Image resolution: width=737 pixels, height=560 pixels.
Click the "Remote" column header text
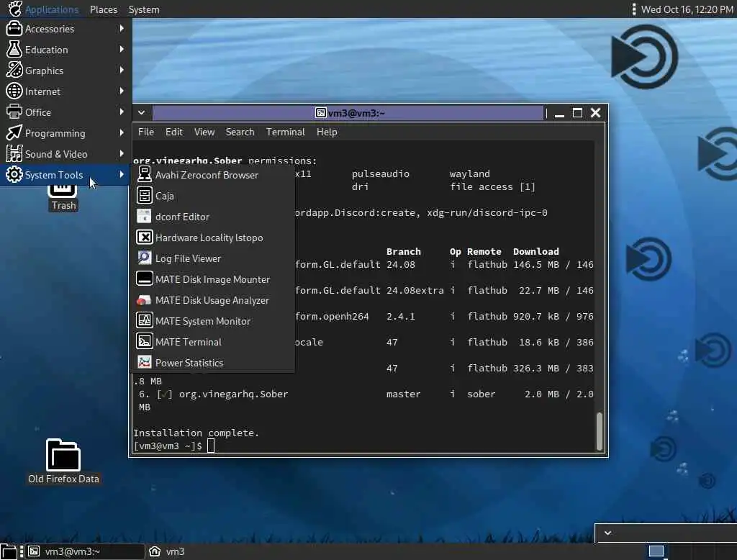pos(484,251)
